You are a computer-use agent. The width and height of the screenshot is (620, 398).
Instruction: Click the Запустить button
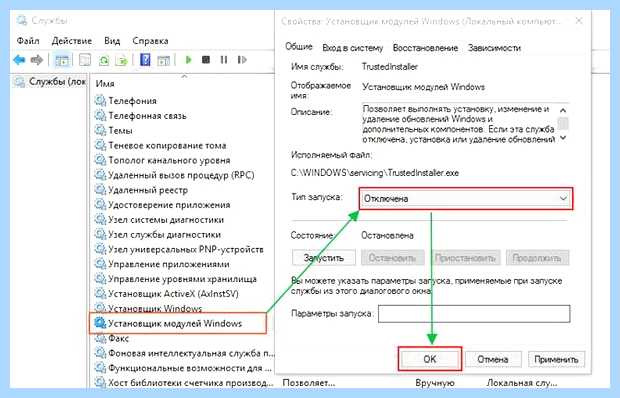tap(323, 258)
